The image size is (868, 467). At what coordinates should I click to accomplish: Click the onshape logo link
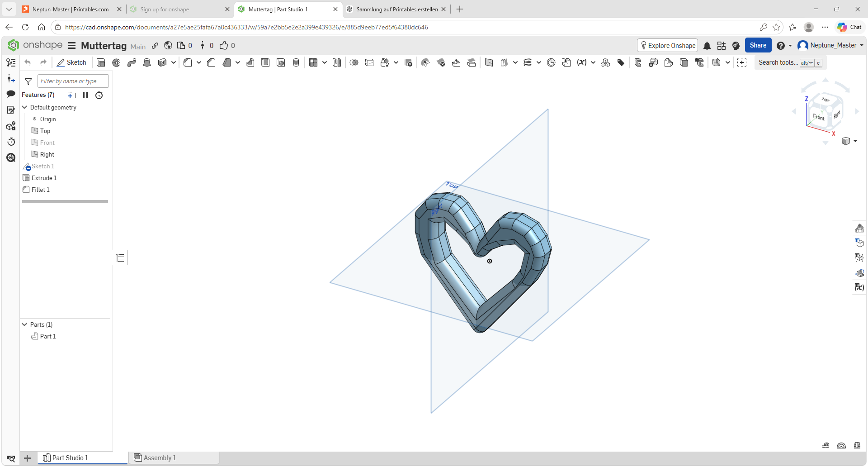coord(35,45)
